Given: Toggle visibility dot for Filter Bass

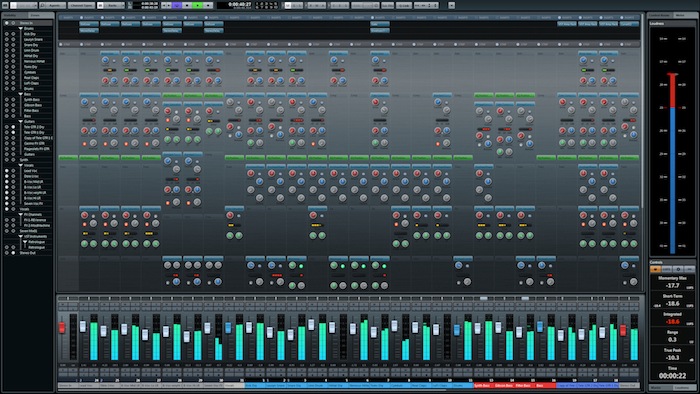Looking at the screenshot, I should [x=7, y=111].
